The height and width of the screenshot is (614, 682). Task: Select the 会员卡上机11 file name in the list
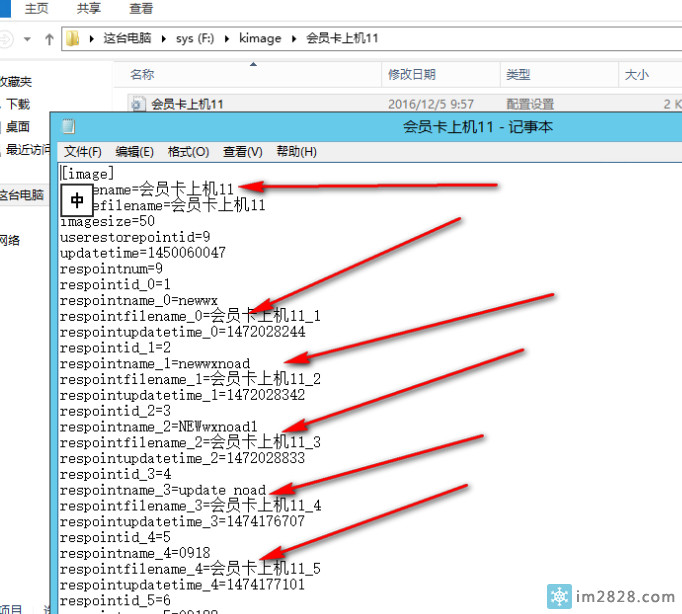coord(187,104)
